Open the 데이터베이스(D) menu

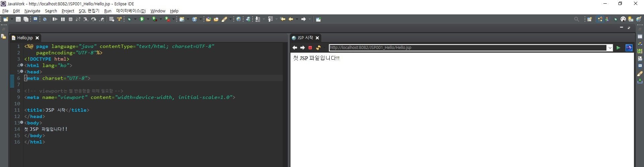click(131, 11)
